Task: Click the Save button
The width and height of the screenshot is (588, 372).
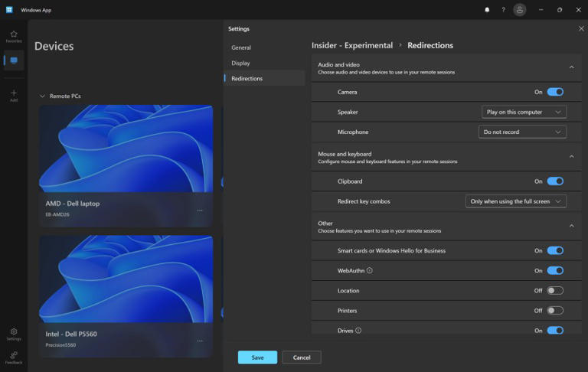Action: click(x=257, y=357)
